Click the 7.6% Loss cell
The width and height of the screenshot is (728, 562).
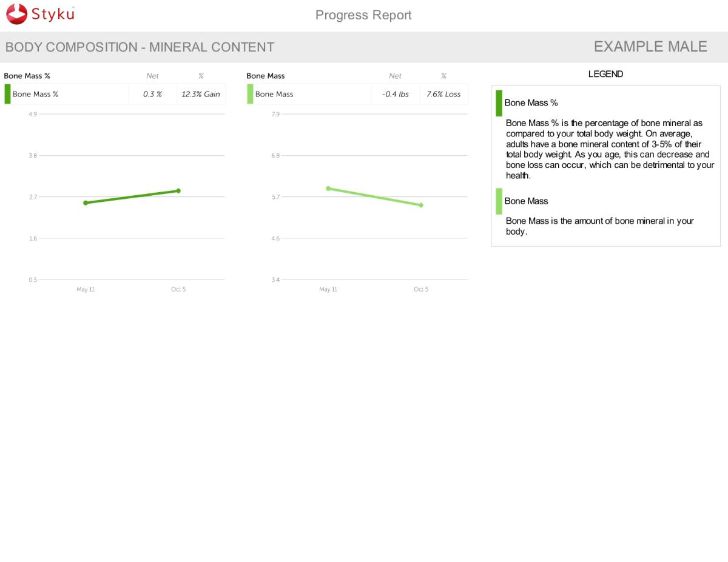click(443, 94)
